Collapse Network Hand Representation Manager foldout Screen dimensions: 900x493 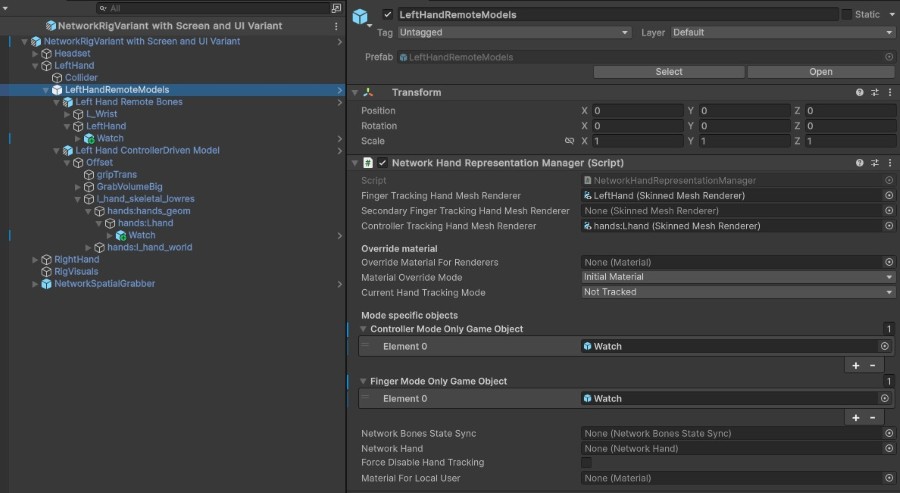coord(355,163)
